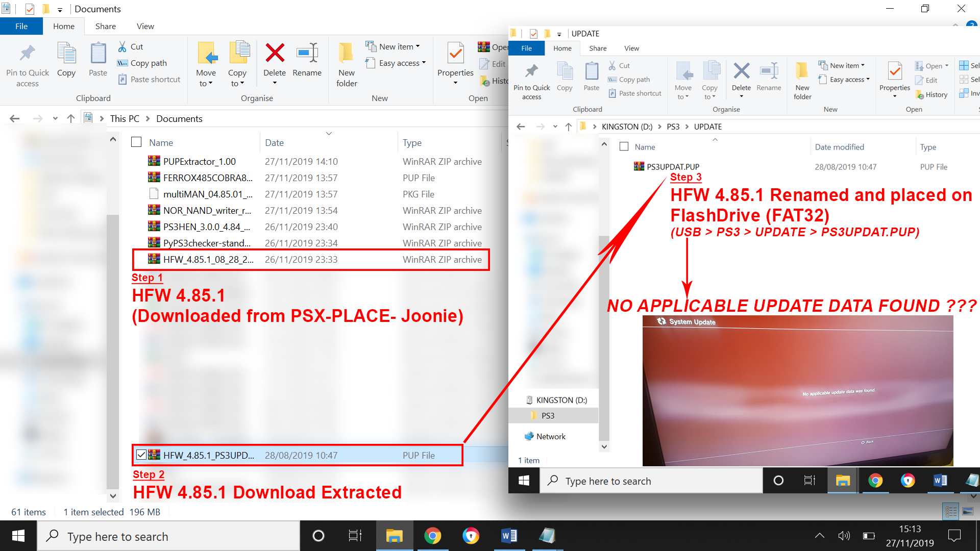Viewport: 980px width, 551px height.
Task: Click the red Delete icon in Documents ribbon
Action: tap(275, 53)
